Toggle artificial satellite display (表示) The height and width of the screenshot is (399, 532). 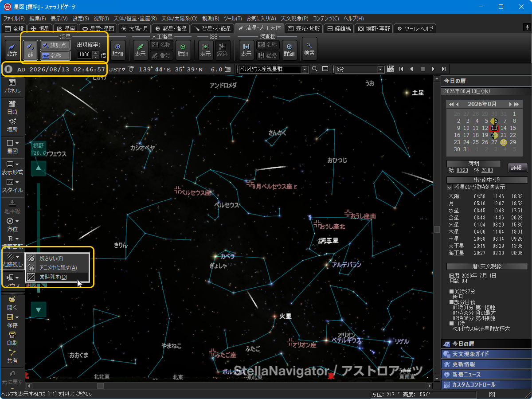tap(141, 50)
